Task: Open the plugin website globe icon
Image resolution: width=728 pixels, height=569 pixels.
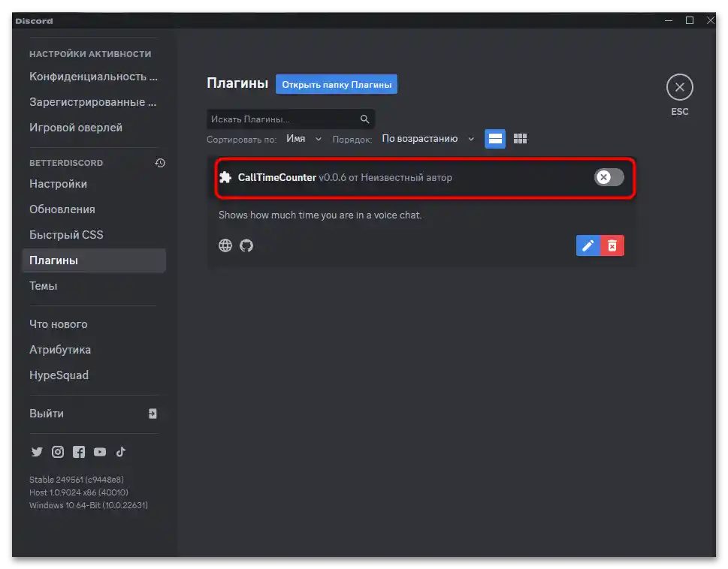Action: pos(225,245)
